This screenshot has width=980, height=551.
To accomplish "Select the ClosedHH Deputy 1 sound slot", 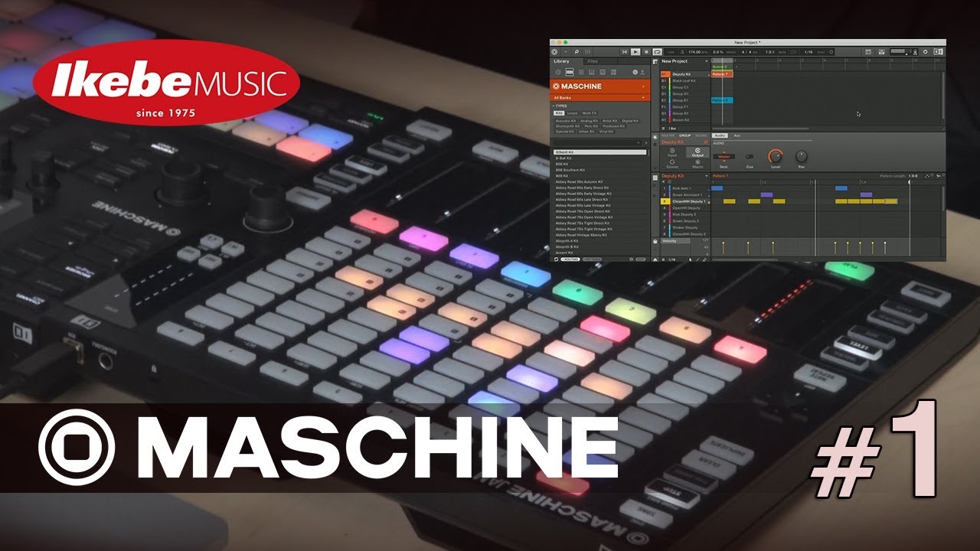I will (x=685, y=201).
